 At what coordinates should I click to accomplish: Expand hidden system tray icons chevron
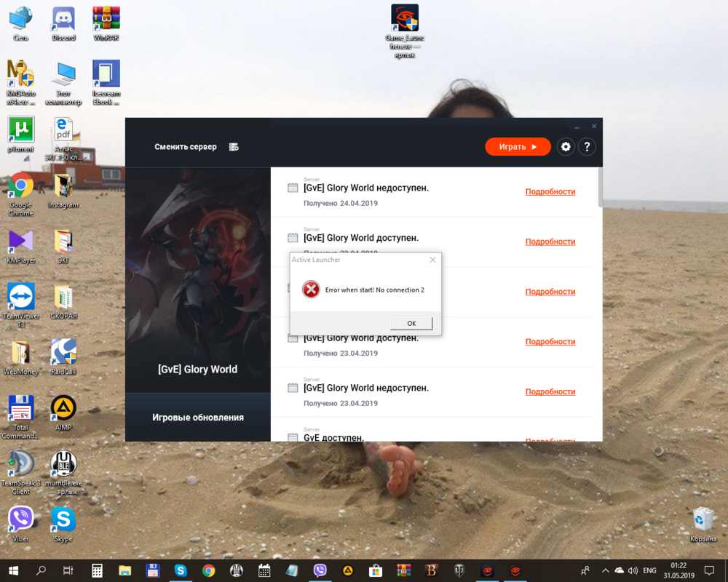point(604,570)
